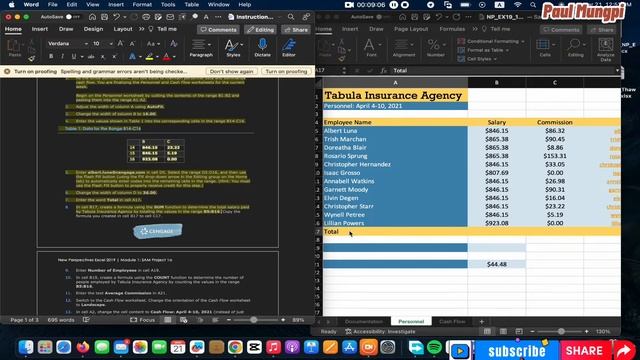The width and height of the screenshot is (640, 360).
Task: Add new sheet with plus button
Action: (x=481, y=322)
